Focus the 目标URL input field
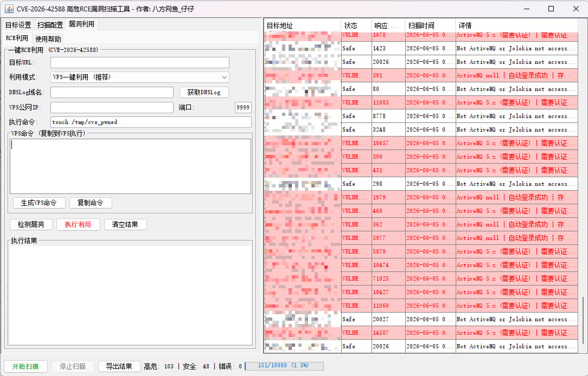Viewport: 588px width, 376px height. point(140,62)
